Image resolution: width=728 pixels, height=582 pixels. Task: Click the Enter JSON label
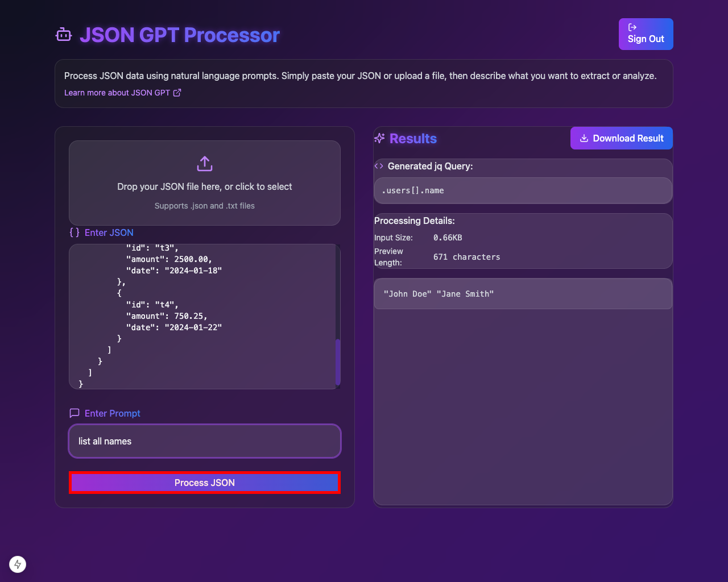109,232
